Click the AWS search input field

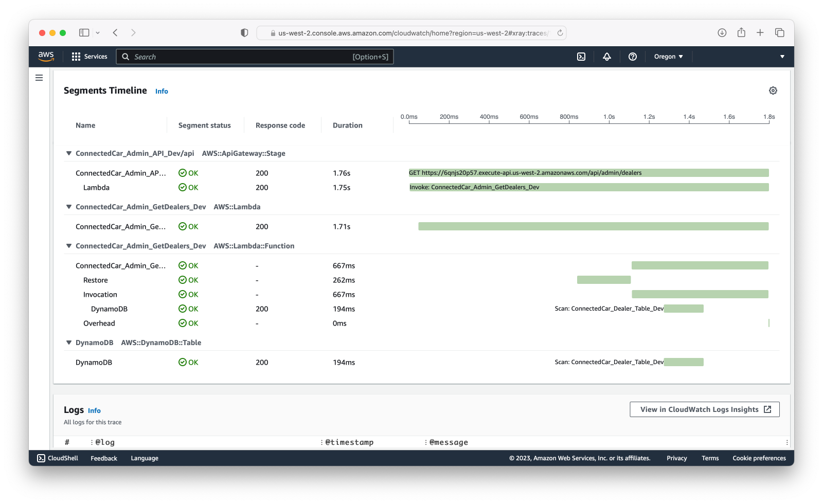point(255,57)
